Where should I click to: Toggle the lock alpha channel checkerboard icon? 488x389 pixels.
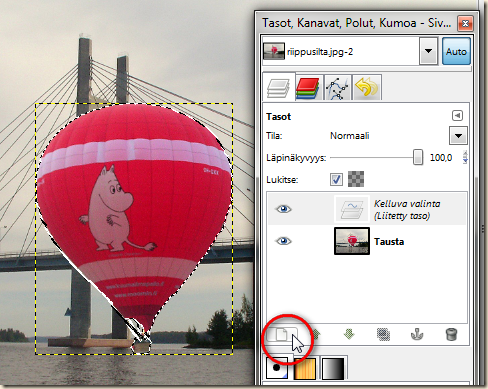pyautogui.click(x=356, y=179)
